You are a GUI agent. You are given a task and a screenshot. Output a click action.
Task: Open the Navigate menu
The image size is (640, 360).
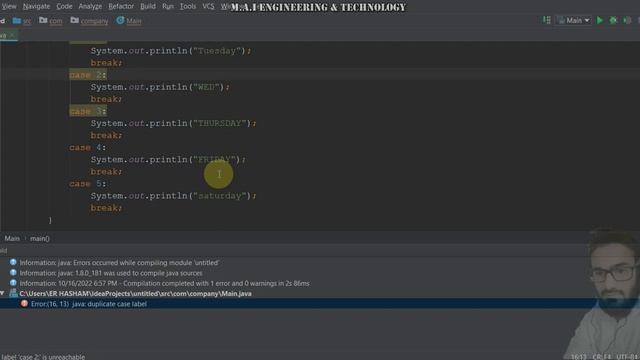[36, 6]
